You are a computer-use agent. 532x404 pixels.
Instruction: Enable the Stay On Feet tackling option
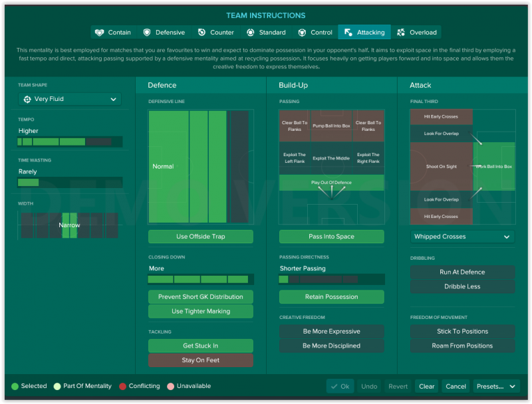pyautogui.click(x=200, y=360)
